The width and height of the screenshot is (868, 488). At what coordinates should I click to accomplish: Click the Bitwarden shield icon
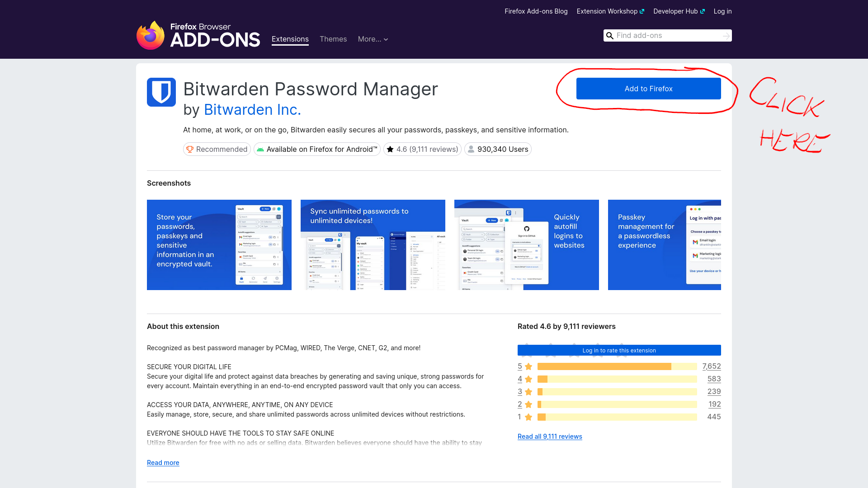pos(161,92)
